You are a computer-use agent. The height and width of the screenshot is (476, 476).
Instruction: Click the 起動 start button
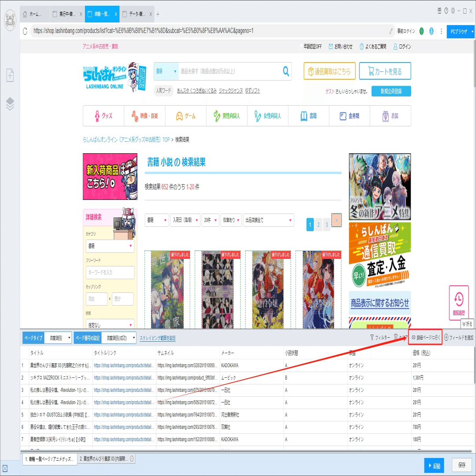pos(434,465)
